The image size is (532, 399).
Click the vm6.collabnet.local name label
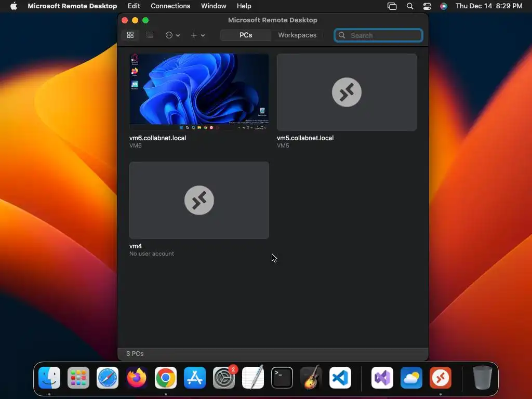click(157, 138)
